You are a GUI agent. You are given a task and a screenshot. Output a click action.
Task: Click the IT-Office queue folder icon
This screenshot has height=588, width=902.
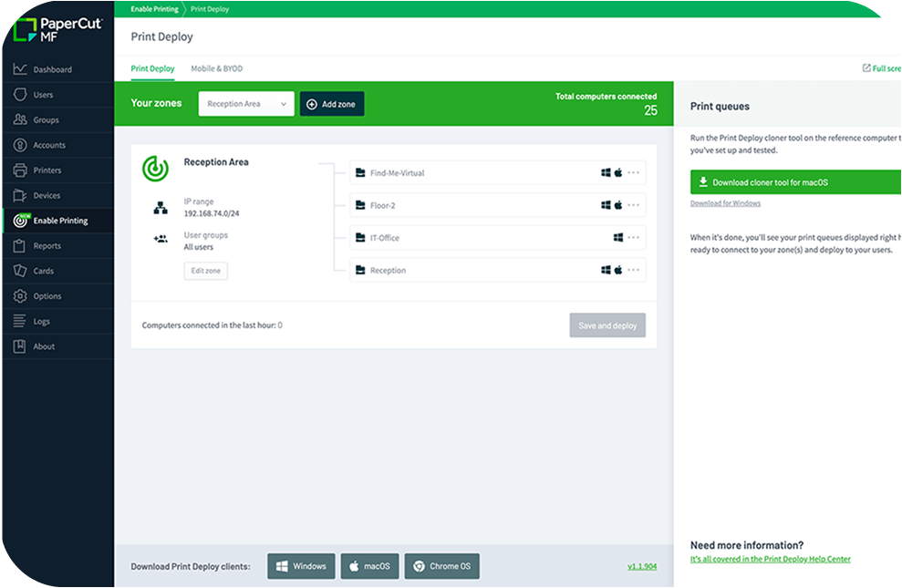point(360,237)
